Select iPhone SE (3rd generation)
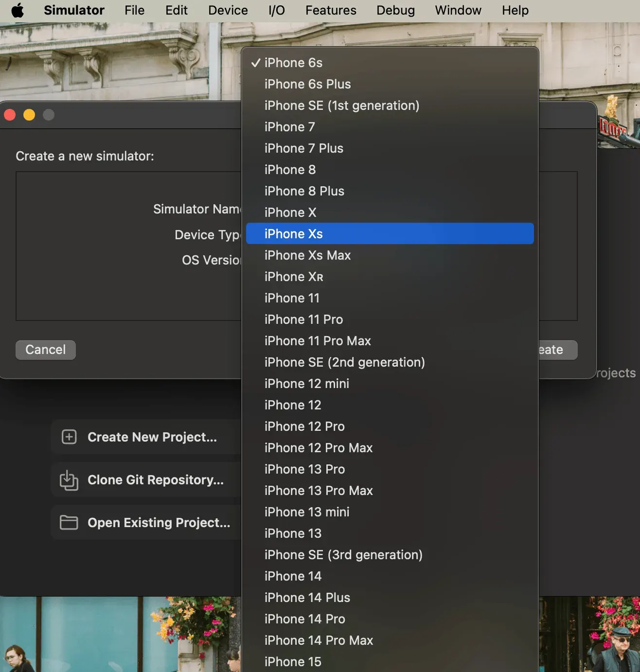Viewport: 640px width, 672px height. [x=390, y=555]
